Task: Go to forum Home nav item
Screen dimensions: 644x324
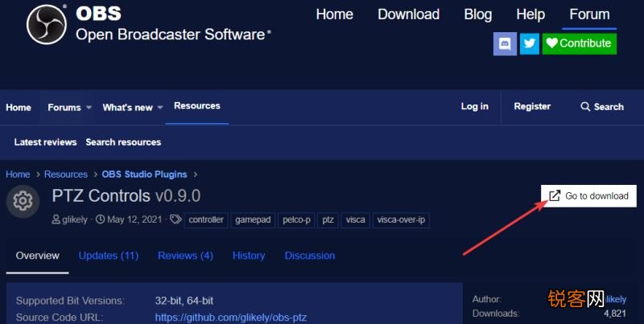Action: pos(19,108)
